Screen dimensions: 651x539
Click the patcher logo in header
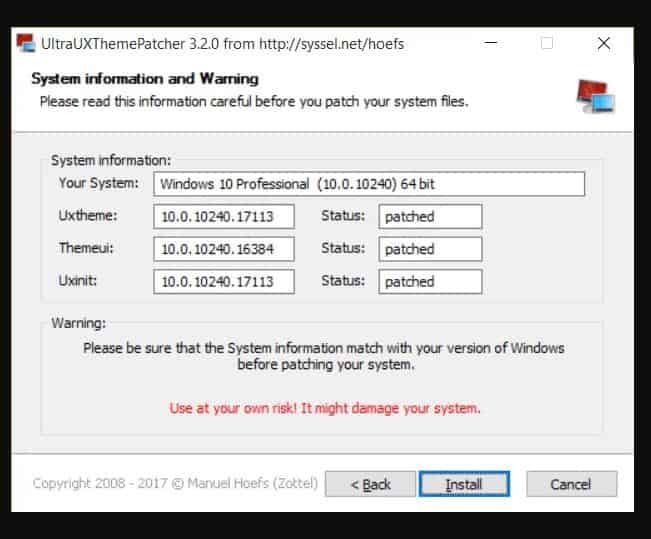[x=595, y=96]
